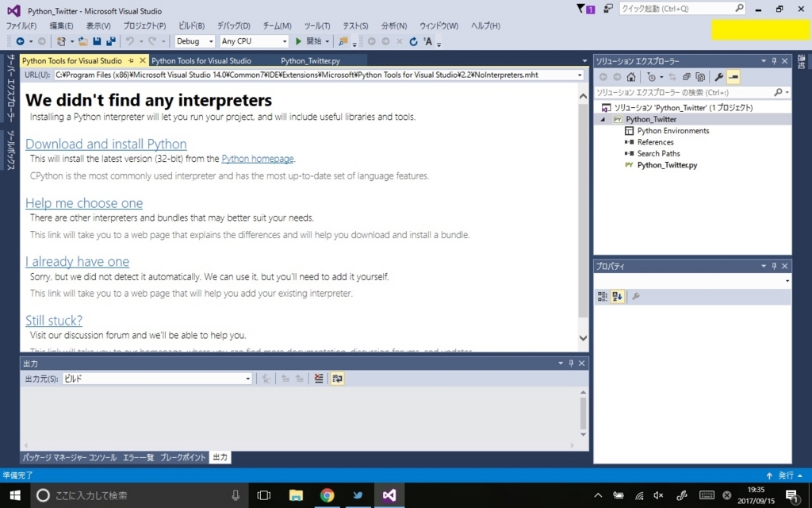Open the Twitter app from the taskbar
The width and height of the screenshot is (812, 508).
[x=358, y=495]
